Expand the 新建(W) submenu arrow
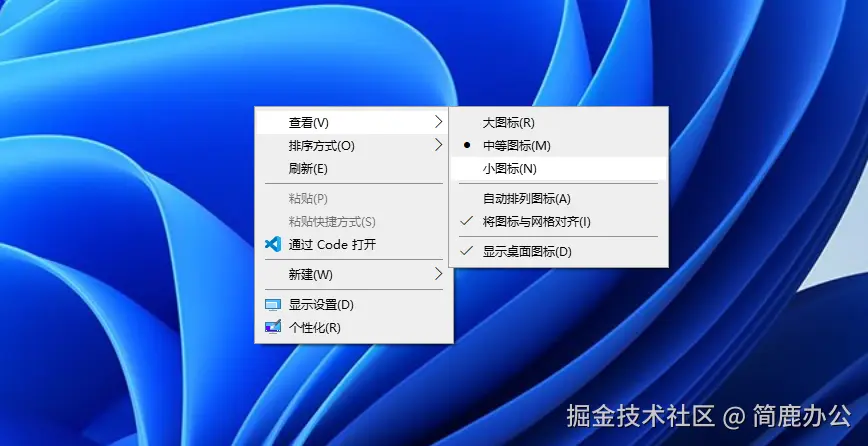The image size is (868, 446). (438, 274)
